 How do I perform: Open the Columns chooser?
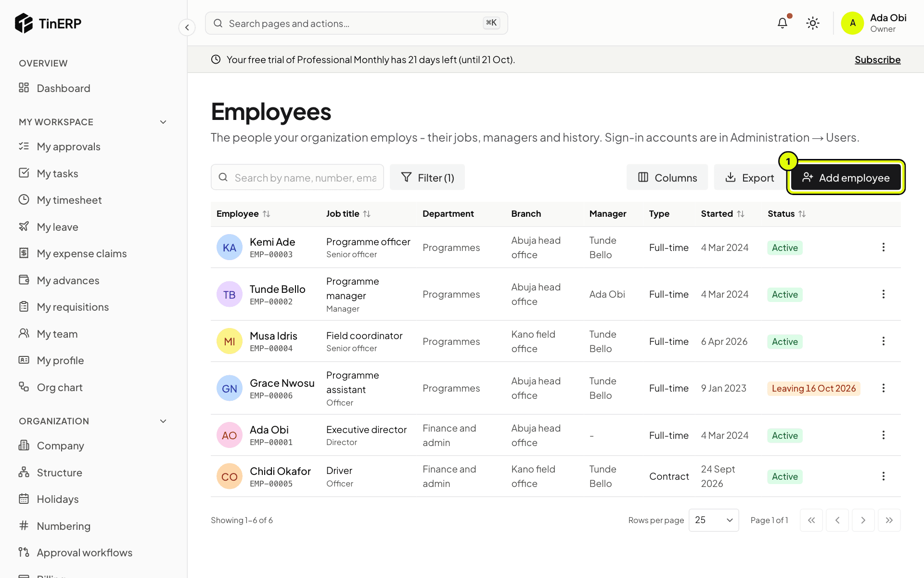(x=667, y=177)
